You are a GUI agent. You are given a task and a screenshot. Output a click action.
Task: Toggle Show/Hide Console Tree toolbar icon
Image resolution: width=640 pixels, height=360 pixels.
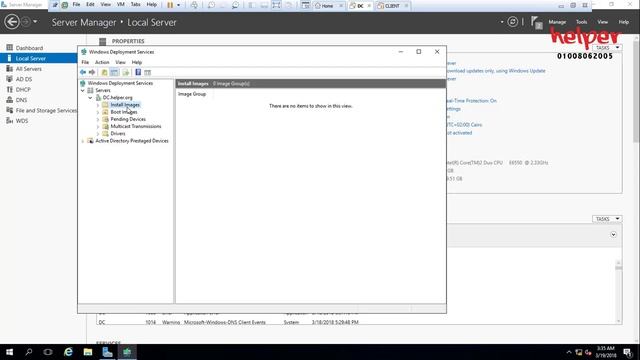[x=114, y=72]
